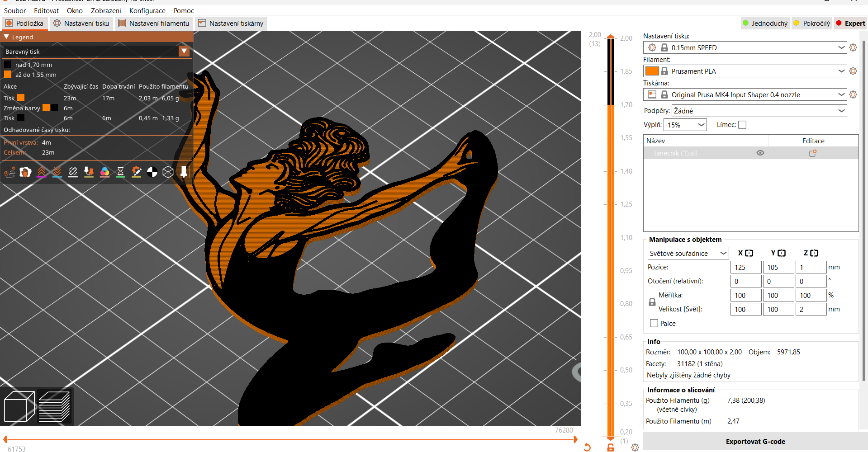The height and width of the screenshot is (452, 868).
Task: Open the Barevný tisk view type dropdown
Action: coord(96,52)
